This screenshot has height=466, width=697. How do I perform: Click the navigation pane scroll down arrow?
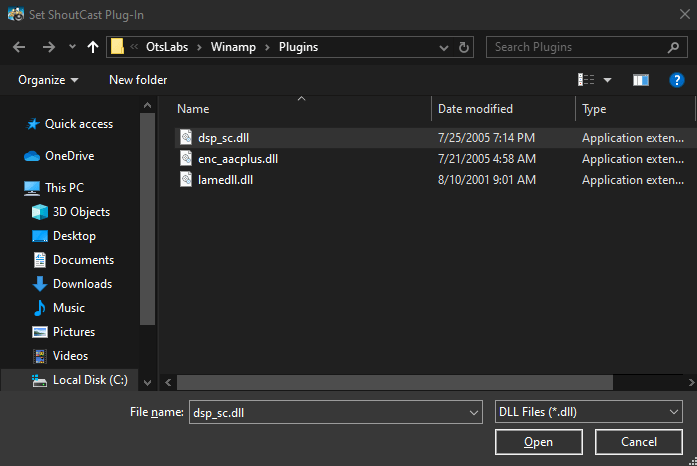[x=148, y=382]
